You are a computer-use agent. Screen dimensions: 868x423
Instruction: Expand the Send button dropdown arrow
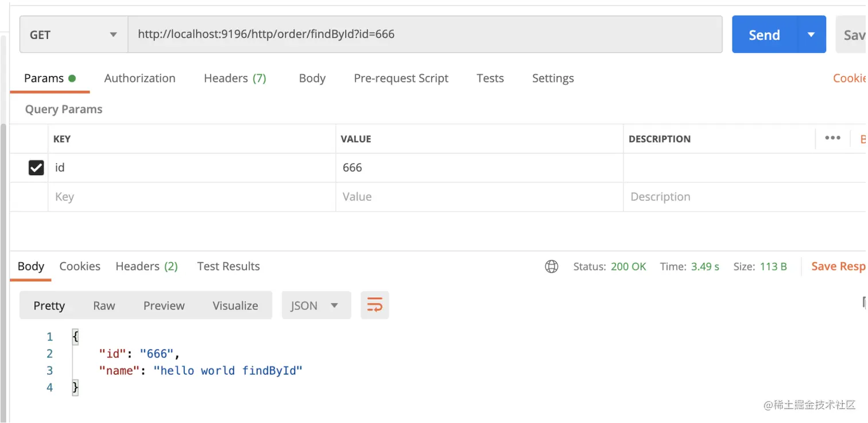(x=811, y=34)
